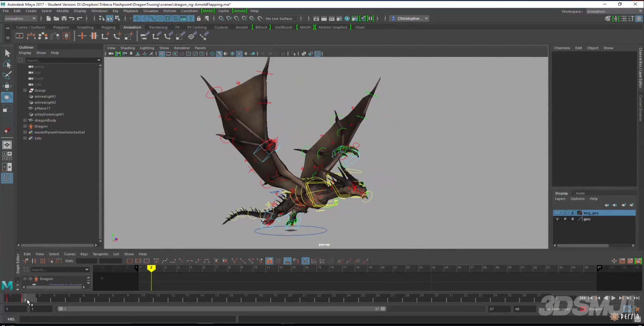
Task: Open the Playback menu
Action: [x=131, y=11]
